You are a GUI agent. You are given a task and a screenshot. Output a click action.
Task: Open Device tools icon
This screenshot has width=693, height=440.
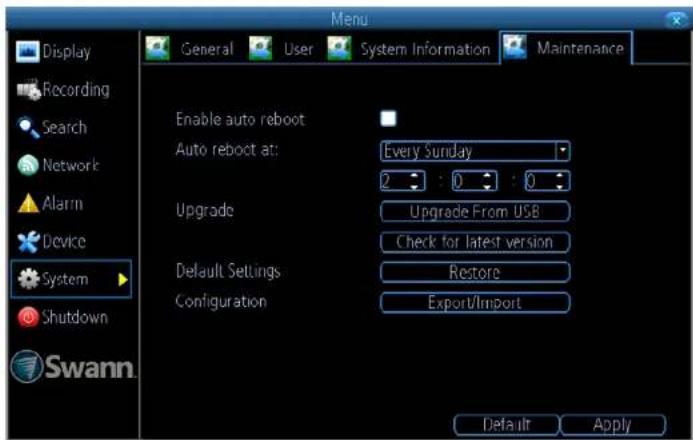pyautogui.click(x=28, y=242)
